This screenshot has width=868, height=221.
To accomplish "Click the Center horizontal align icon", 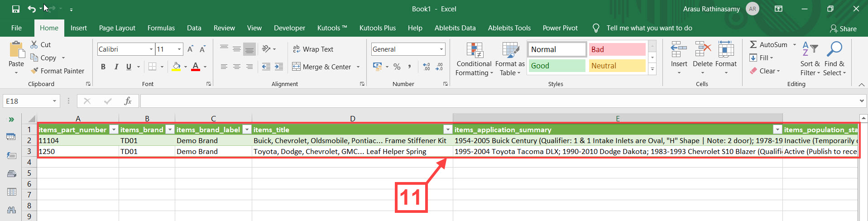I will coord(237,67).
